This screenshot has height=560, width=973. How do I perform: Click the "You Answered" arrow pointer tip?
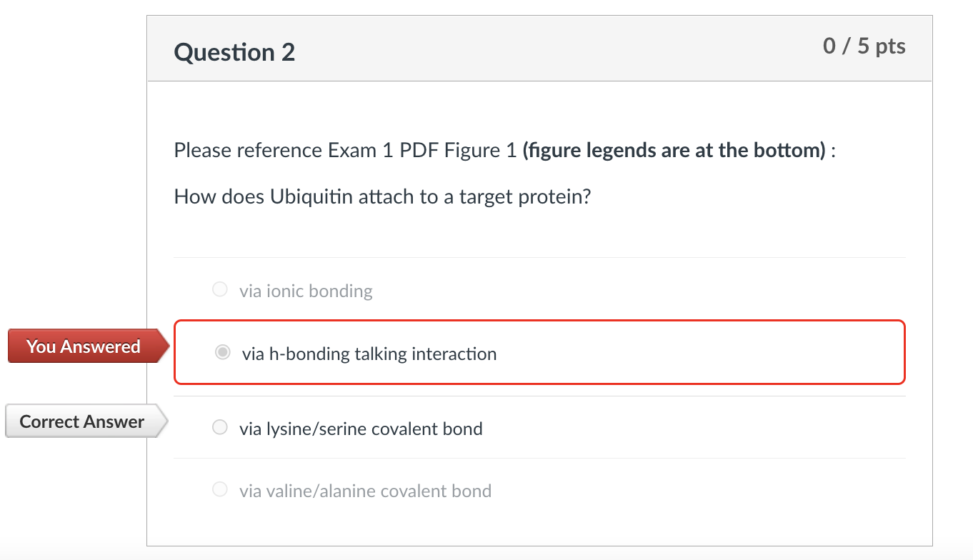coord(165,346)
